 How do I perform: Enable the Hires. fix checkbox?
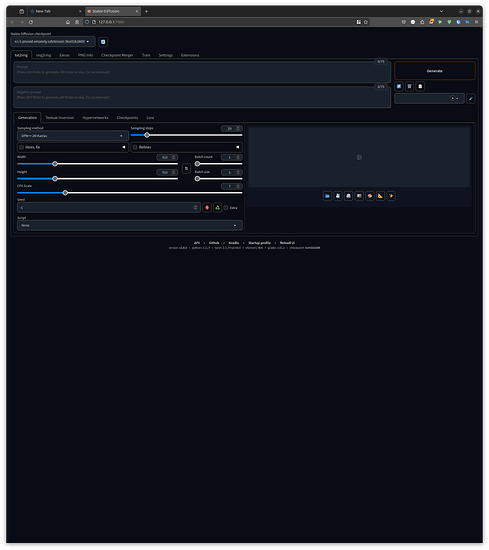pyautogui.click(x=22, y=147)
